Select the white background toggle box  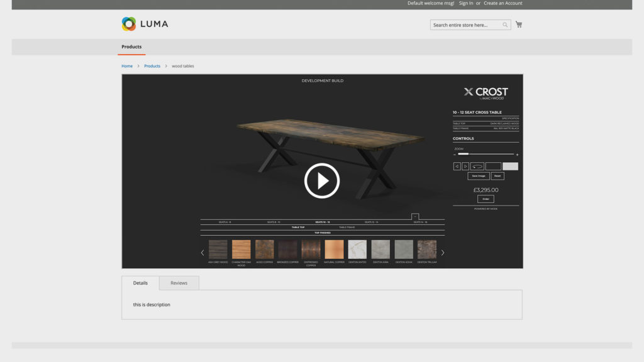pos(510,167)
